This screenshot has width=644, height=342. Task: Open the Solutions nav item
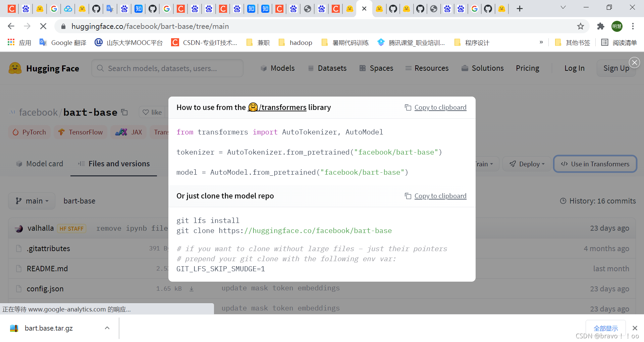[x=482, y=68]
